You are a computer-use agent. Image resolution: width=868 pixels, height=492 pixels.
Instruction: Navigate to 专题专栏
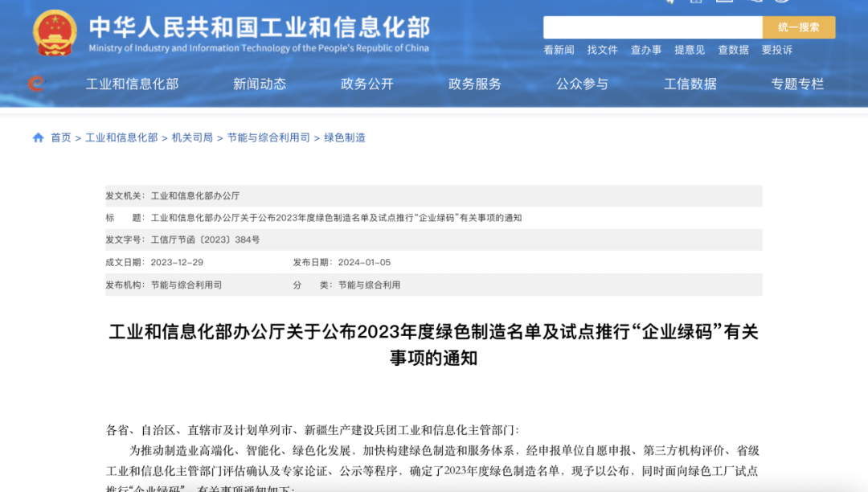pos(798,84)
